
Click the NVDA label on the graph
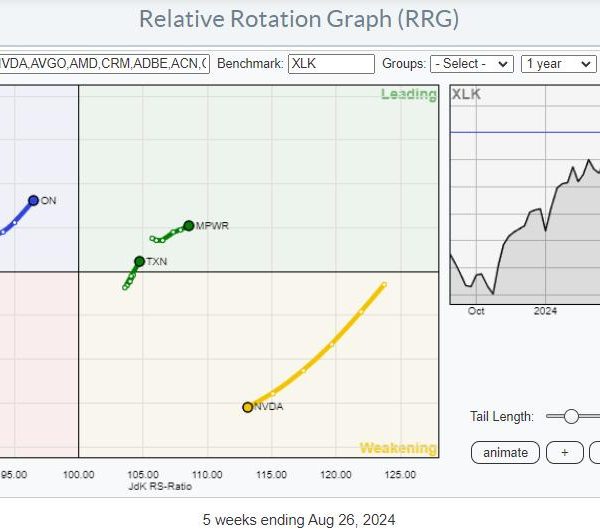click(269, 407)
